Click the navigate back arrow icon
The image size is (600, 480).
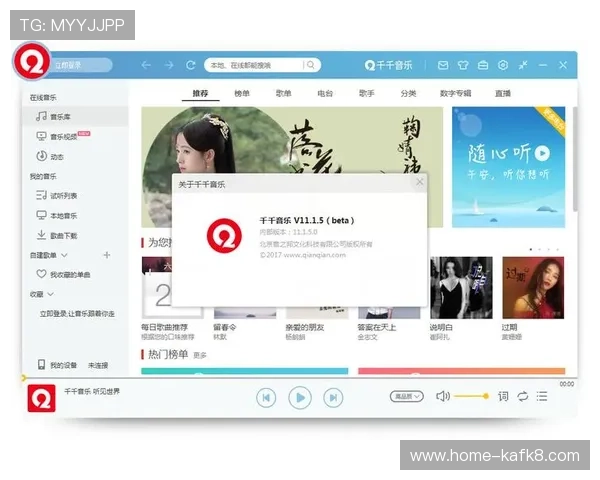point(146,65)
